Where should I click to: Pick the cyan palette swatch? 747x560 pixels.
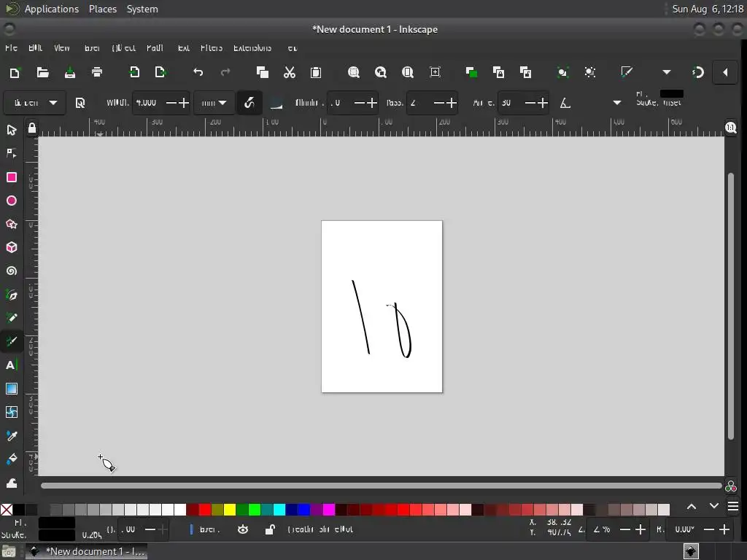tap(279, 510)
